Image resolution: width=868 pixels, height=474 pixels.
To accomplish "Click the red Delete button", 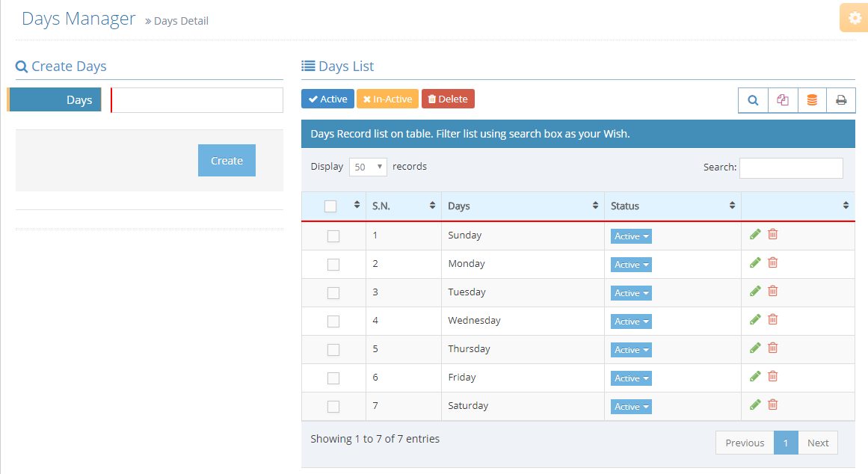I will [448, 99].
